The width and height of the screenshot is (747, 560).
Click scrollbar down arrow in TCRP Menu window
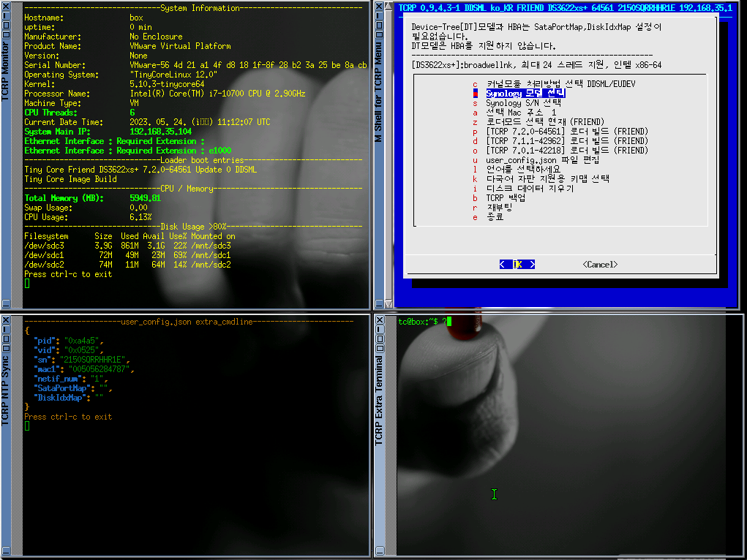coord(388,303)
